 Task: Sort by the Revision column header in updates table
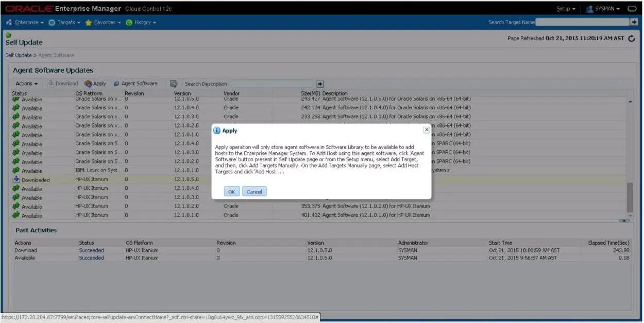134,93
